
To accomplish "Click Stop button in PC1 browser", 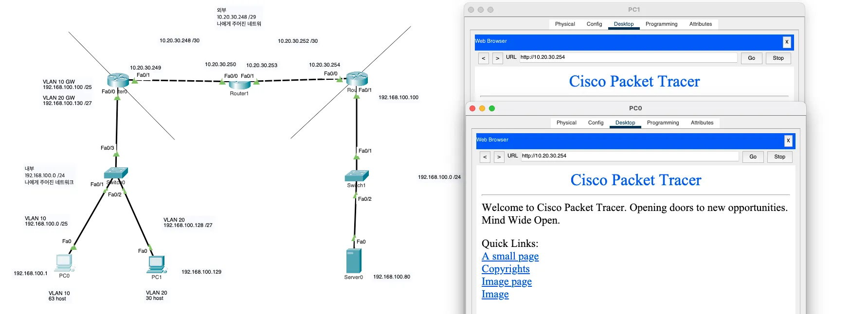I will (x=778, y=58).
